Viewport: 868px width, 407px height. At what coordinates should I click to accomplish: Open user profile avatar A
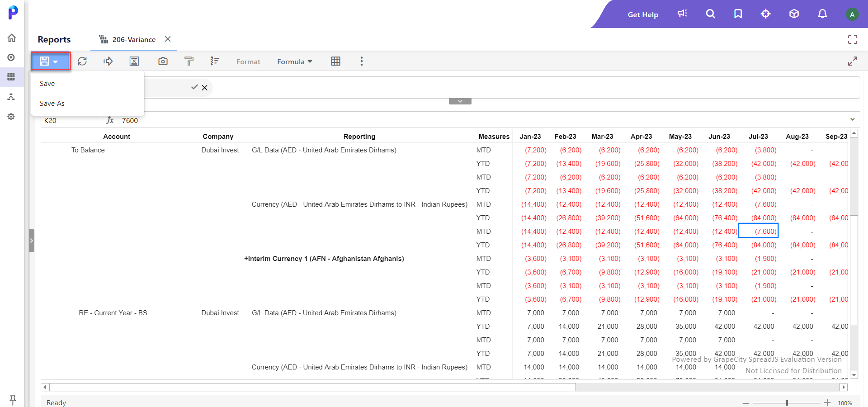click(852, 14)
